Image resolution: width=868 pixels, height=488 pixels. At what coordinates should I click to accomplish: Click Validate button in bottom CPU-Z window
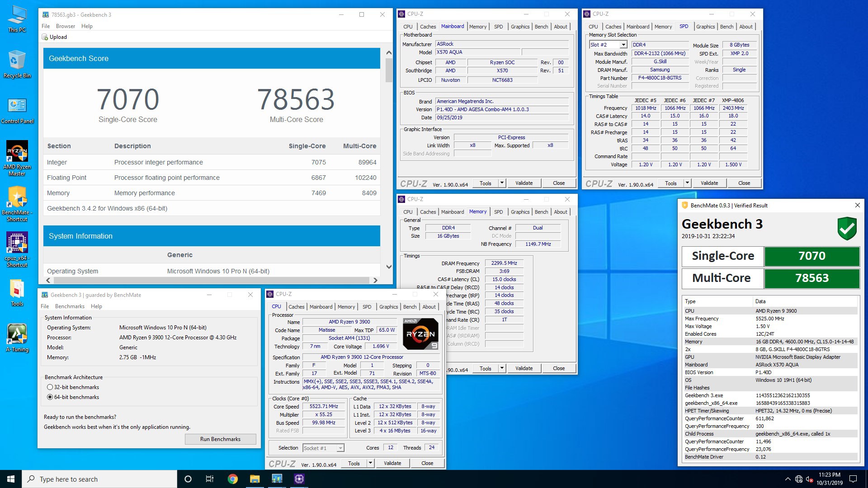[x=392, y=463]
